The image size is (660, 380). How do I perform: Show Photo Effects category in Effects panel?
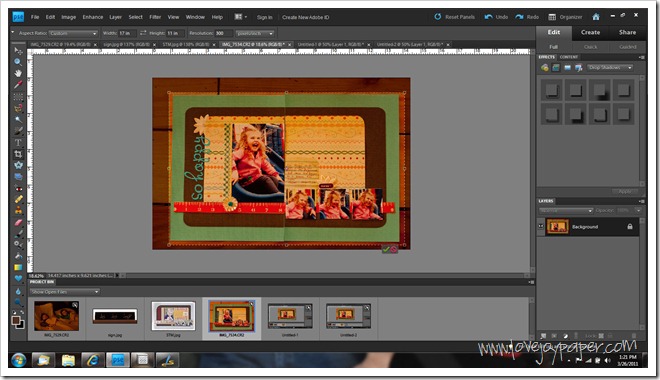(x=567, y=68)
